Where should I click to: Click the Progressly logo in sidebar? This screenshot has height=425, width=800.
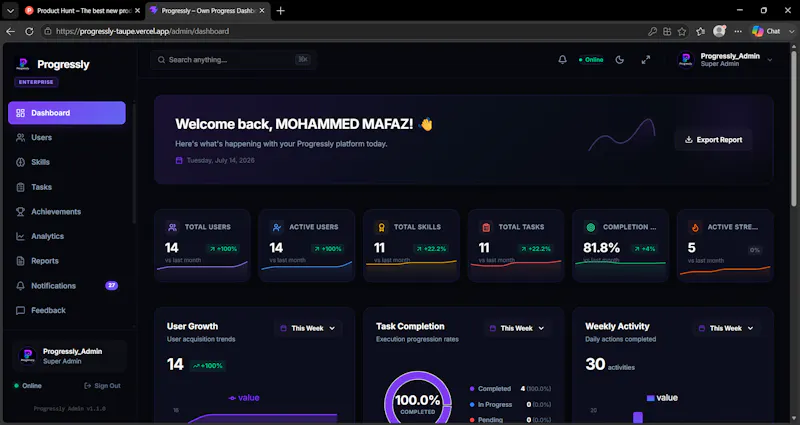coord(22,64)
